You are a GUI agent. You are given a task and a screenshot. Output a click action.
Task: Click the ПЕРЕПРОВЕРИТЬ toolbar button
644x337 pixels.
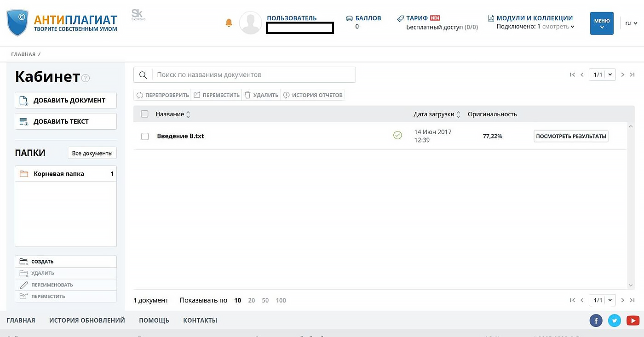[162, 95]
